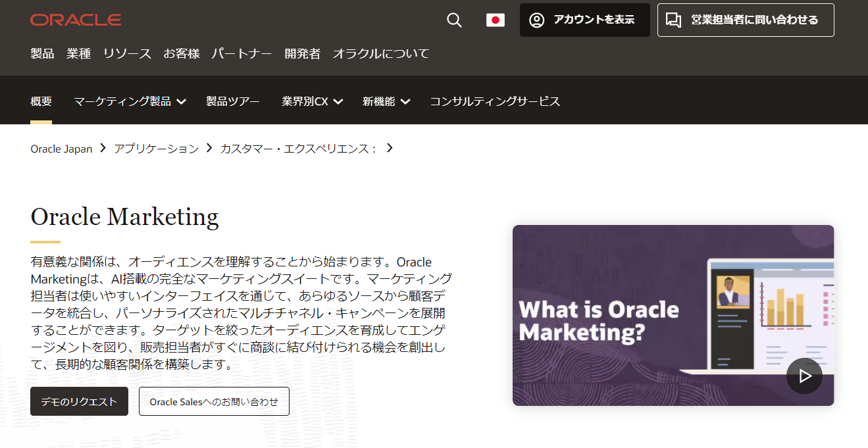
Task: Play the What is Oracle Marketing video
Action: click(804, 376)
